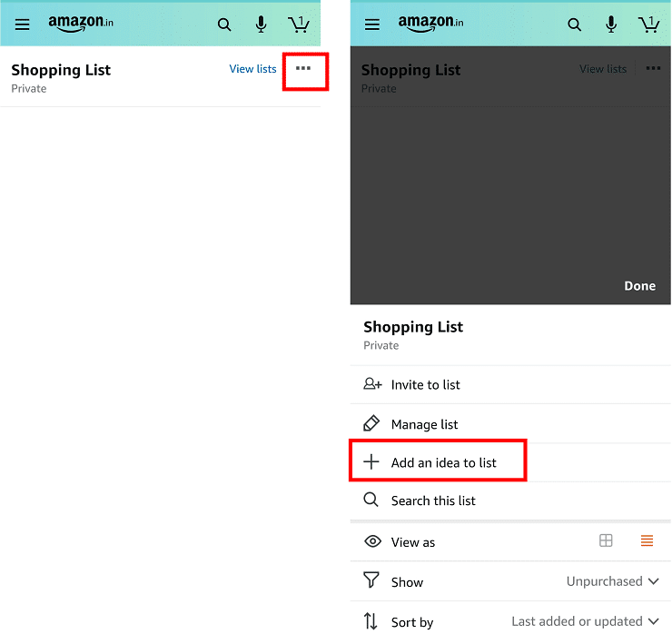The image size is (672, 634).
Task: Tap search magnifier in right header
Action: coord(574,25)
